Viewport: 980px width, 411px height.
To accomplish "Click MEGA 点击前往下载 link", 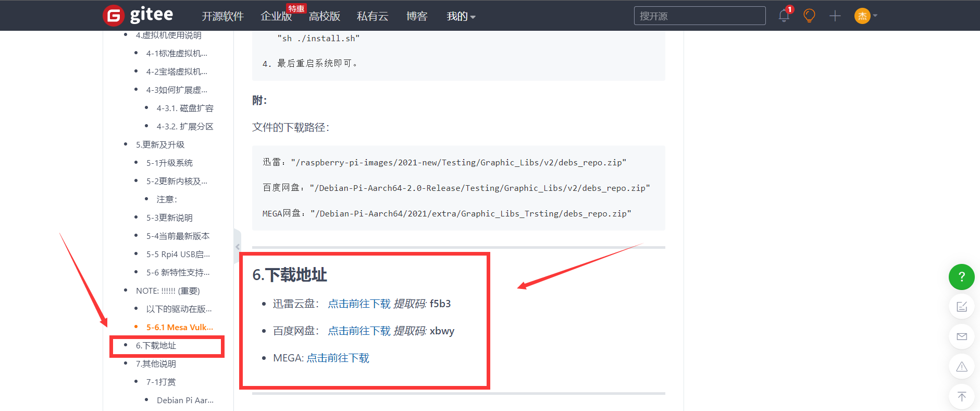I will [x=338, y=358].
